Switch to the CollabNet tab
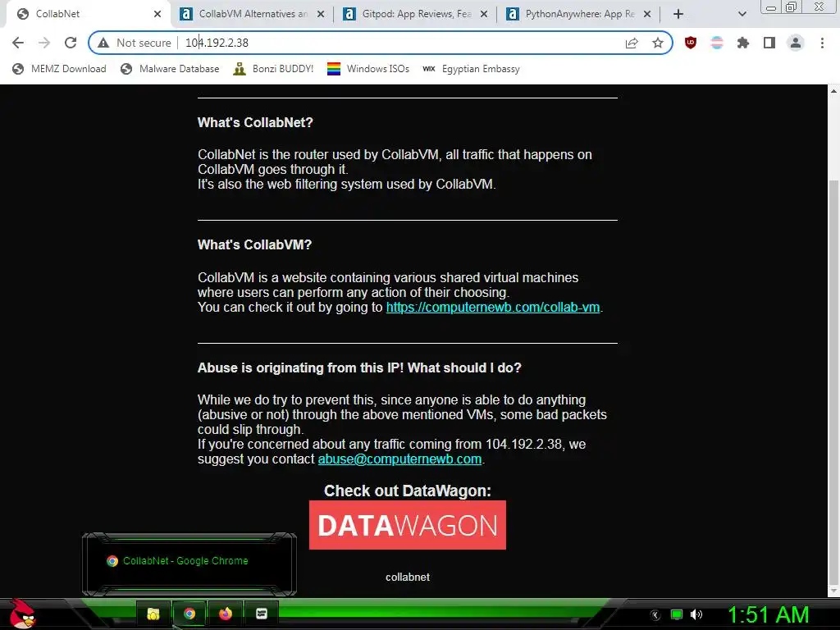Viewport: 840px width, 630px height. (85, 14)
